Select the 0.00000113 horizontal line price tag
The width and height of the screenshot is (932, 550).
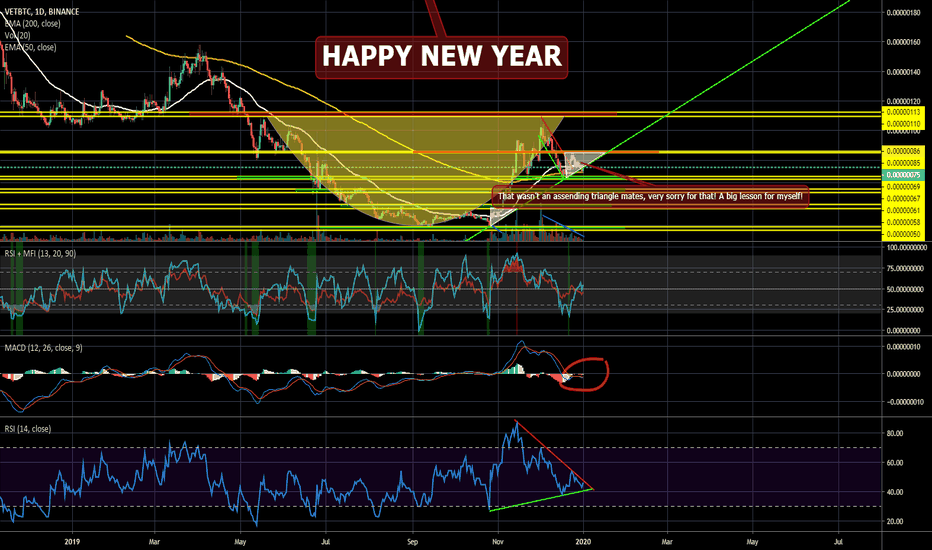[x=903, y=112]
